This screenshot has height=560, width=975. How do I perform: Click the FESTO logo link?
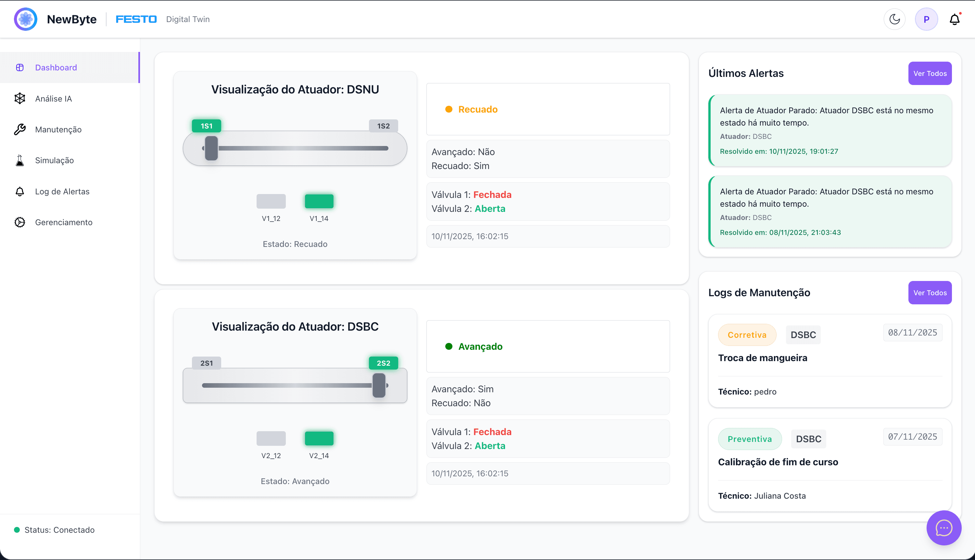tap(136, 19)
